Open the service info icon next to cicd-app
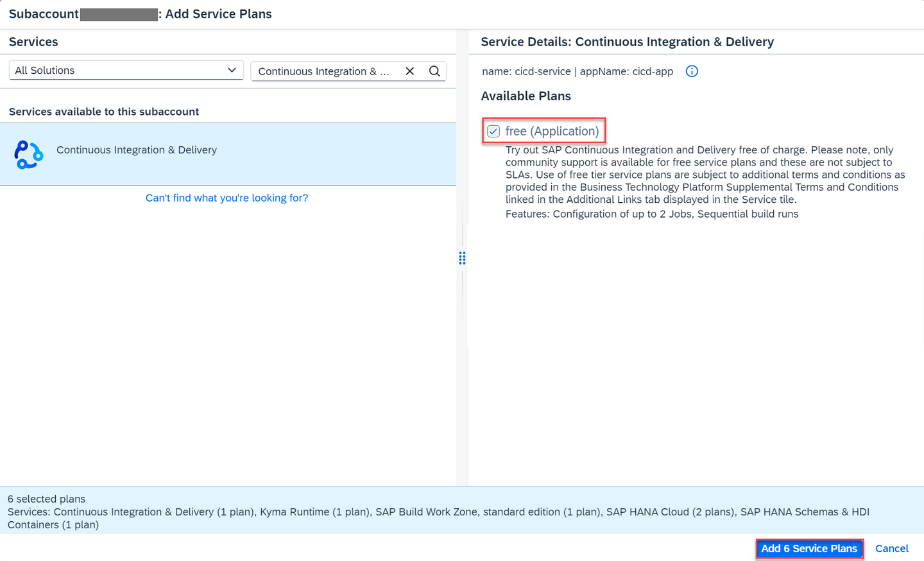The height and width of the screenshot is (561, 924). [692, 71]
